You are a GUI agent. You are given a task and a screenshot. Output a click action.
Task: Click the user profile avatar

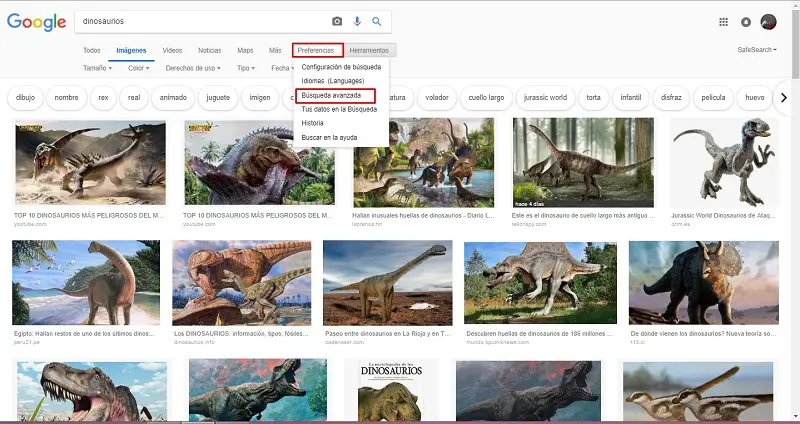[x=769, y=22]
